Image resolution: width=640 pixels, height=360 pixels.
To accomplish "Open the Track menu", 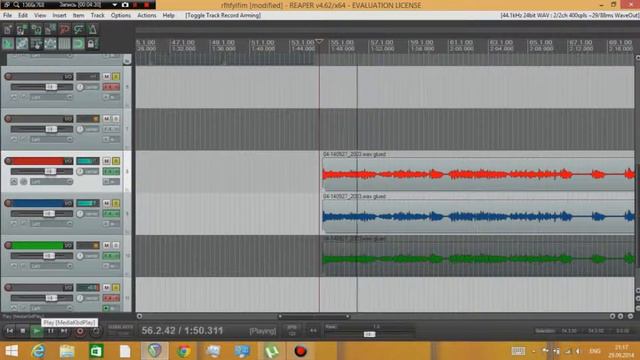I will pos(97,15).
